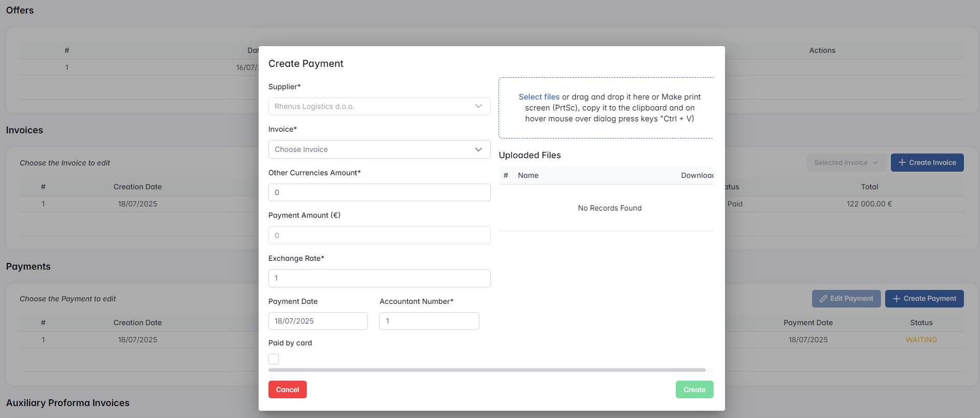980x418 pixels.
Task: Click the pencil icon on Edit Payment
Action: (x=823, y=299)
